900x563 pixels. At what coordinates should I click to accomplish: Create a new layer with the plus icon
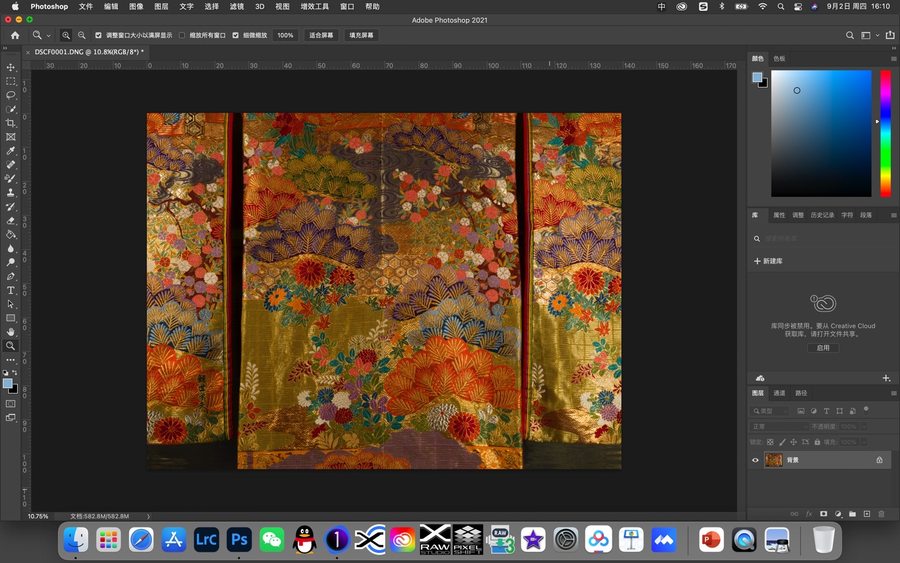point(866,514)
